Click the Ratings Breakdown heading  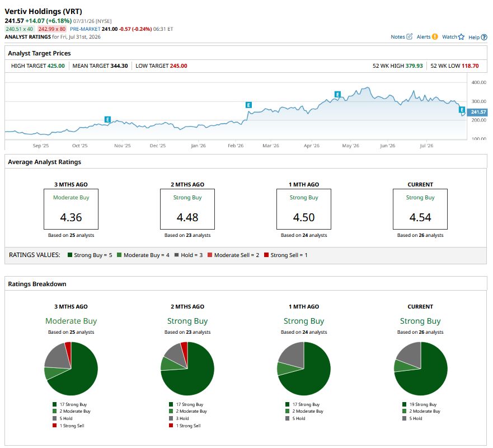tap(37, 284)
